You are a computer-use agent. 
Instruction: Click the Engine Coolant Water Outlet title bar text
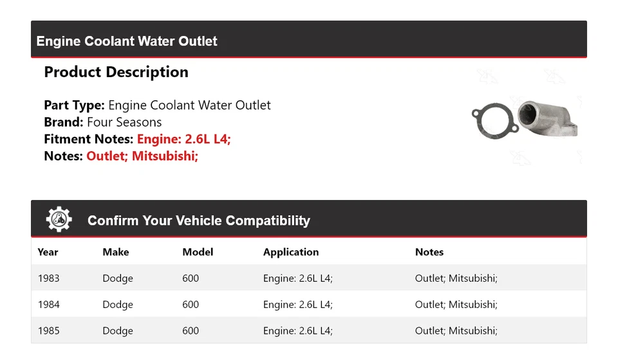pos(127,41)
